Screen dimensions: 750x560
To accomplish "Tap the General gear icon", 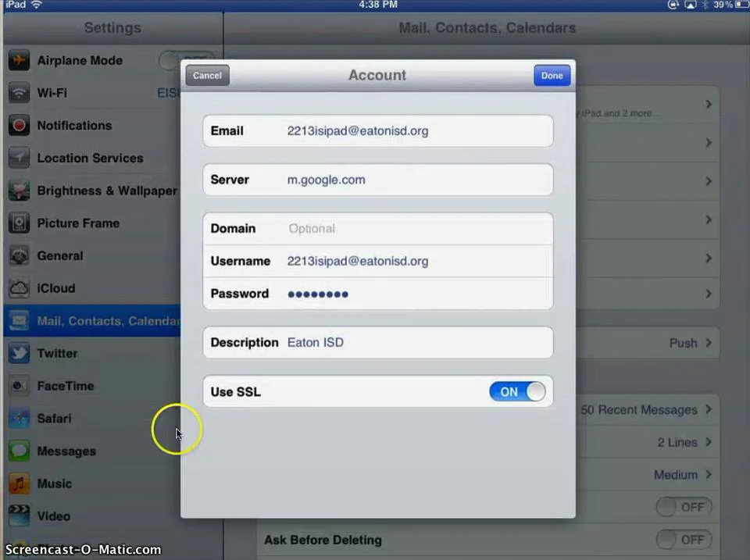I will pos(19,255).
